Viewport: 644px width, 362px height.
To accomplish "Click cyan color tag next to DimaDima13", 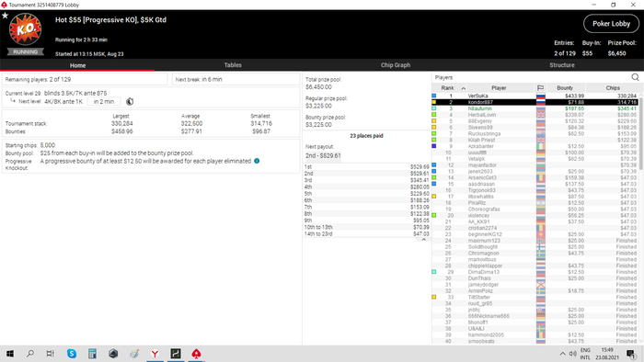I will [x=433, y=272].
